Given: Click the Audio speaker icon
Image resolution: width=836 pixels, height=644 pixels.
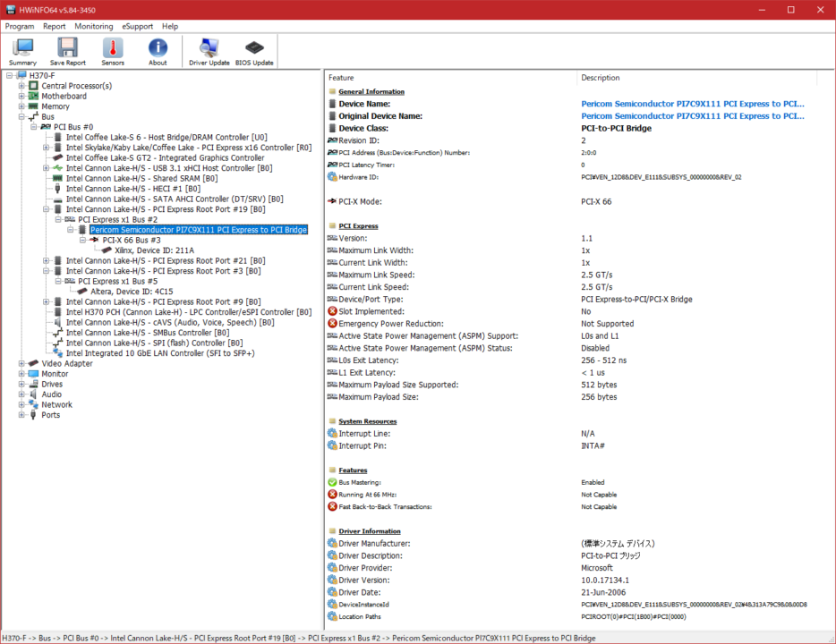Looking at the screenshot, I should point(34,394).
